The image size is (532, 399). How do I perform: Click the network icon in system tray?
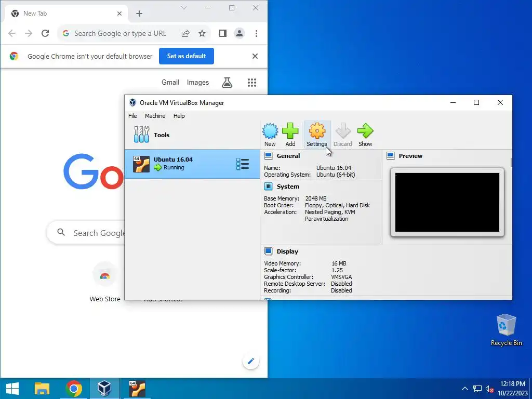tap(477, 389)
